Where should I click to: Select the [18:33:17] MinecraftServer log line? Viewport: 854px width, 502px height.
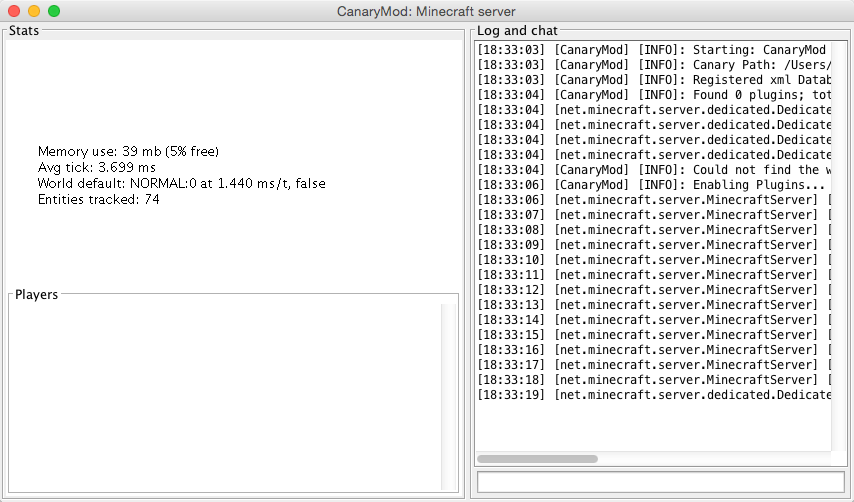tap(654, 365)
